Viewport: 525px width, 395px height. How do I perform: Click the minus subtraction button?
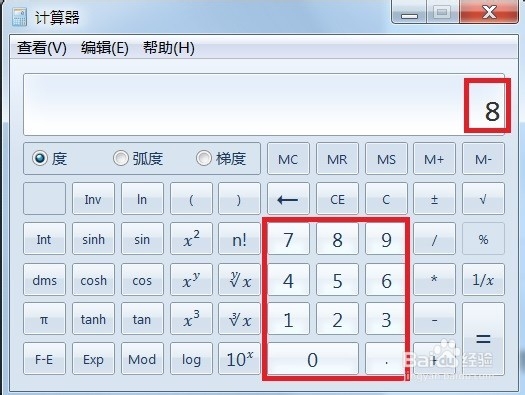434,319
